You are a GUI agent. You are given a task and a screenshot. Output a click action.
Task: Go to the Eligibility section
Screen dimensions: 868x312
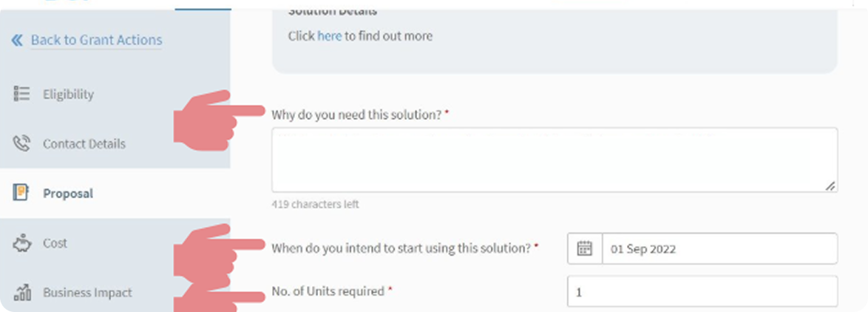pyautogui.click(x=68, y=94)
